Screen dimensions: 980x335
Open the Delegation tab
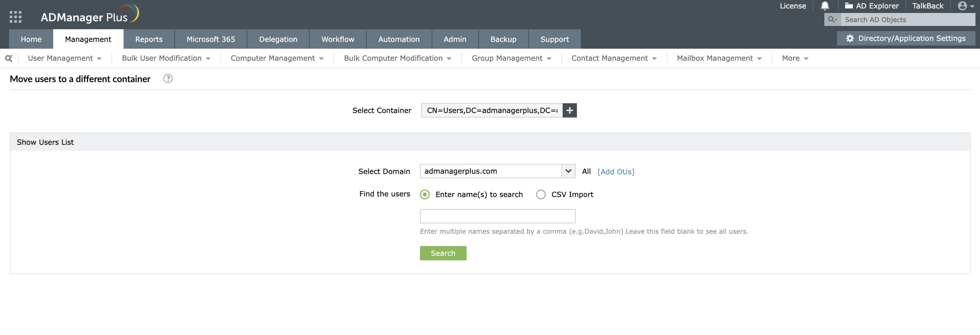coord(278,39)
